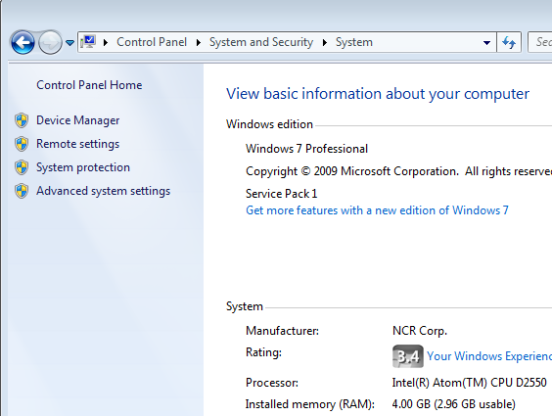
Task: Open the address bar history dropdown
Action: pos(487,43)
